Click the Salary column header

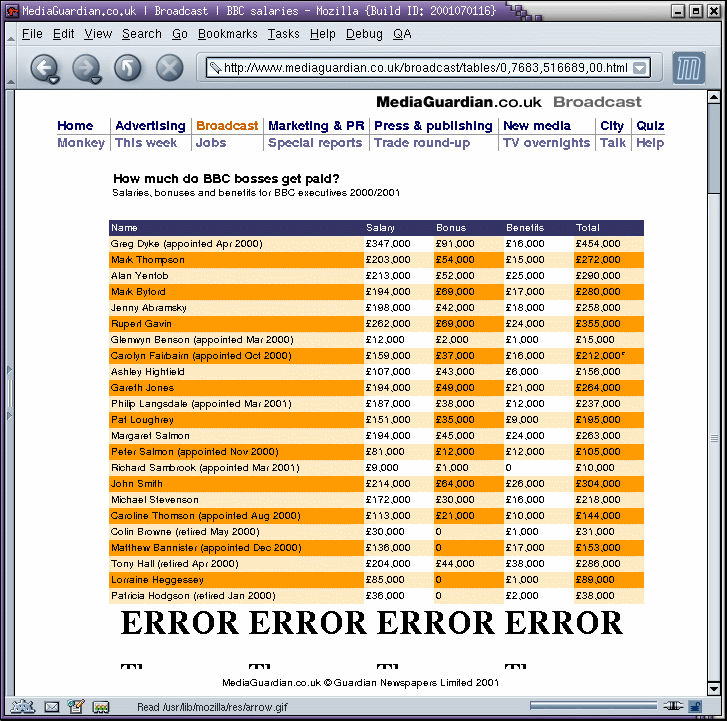(380, 228)
